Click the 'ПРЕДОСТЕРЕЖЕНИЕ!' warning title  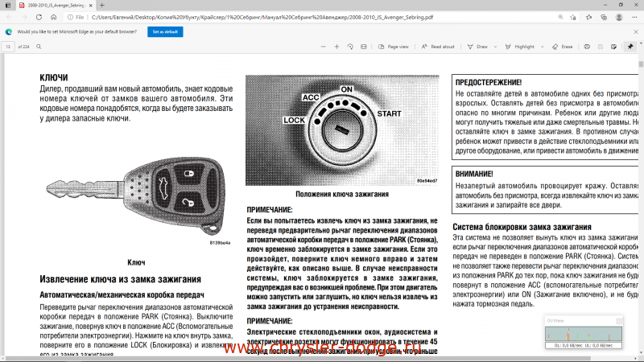tap(489, 82)
